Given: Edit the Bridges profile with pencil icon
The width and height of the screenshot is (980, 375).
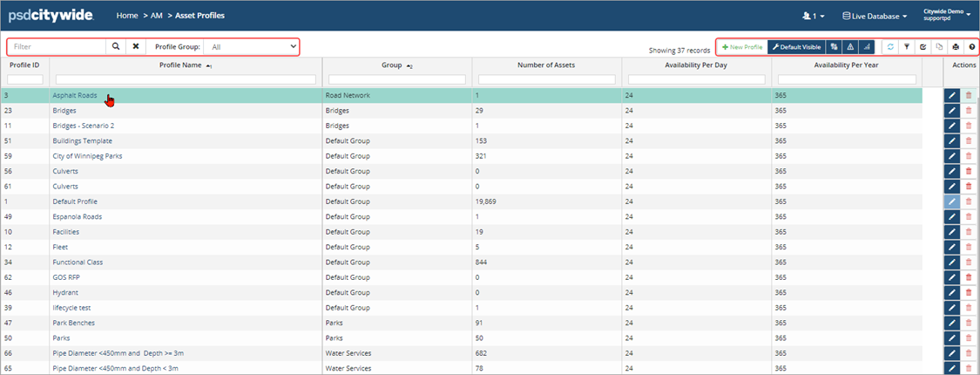Looking at the screenshot, I should [x=952, y=111].
